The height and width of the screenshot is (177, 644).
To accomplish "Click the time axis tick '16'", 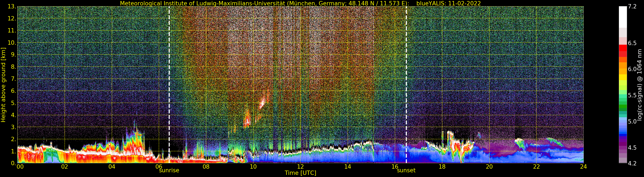I will [395, 167].
